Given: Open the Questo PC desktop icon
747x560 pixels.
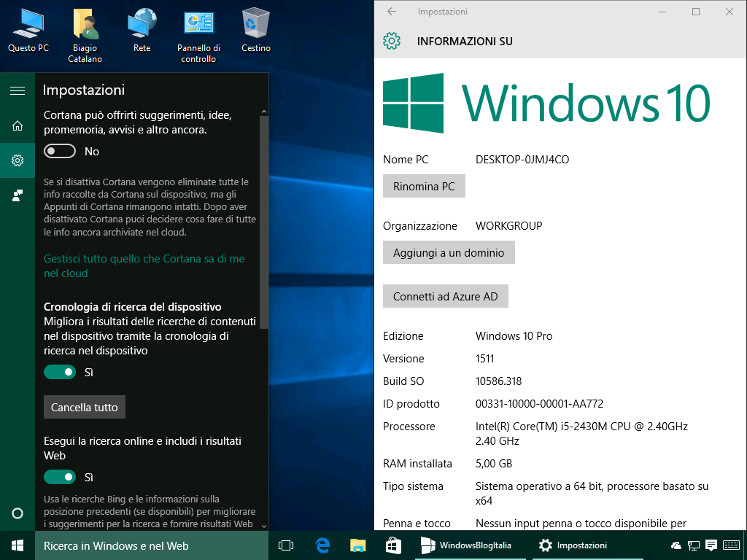Looking at the screenshot, I should tap(28, 29).
